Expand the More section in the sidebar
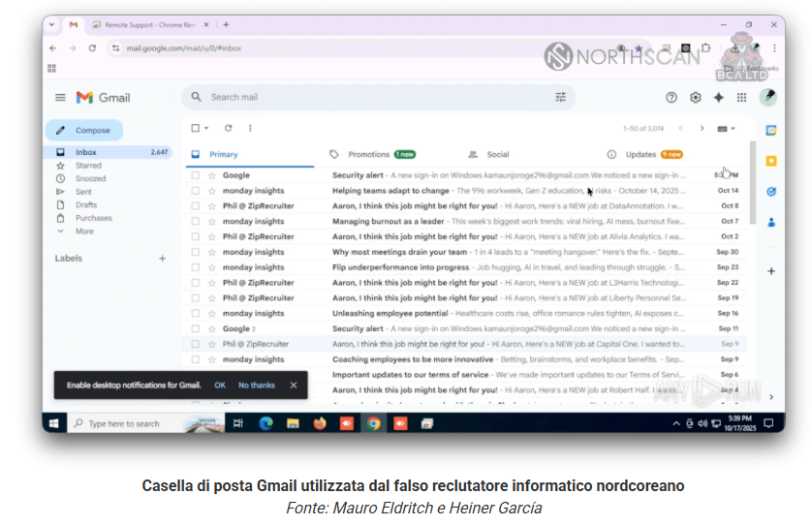This screenshot has width=812, height=526. click(84, 232)
